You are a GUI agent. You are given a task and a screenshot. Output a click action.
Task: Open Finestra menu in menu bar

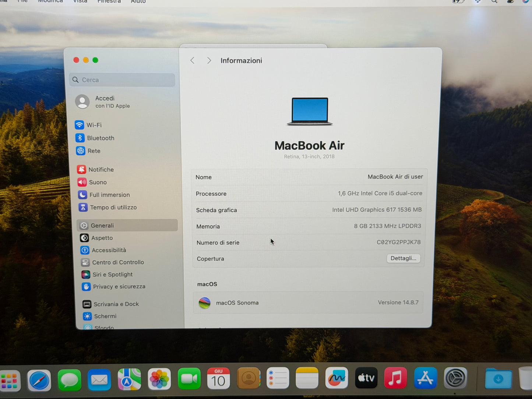click(x=109, y=1)
